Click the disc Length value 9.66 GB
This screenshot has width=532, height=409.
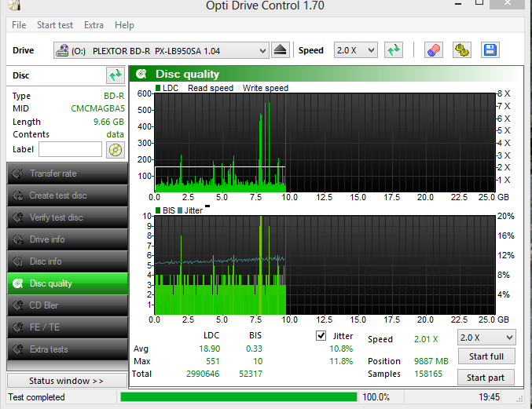click(108, 122)
